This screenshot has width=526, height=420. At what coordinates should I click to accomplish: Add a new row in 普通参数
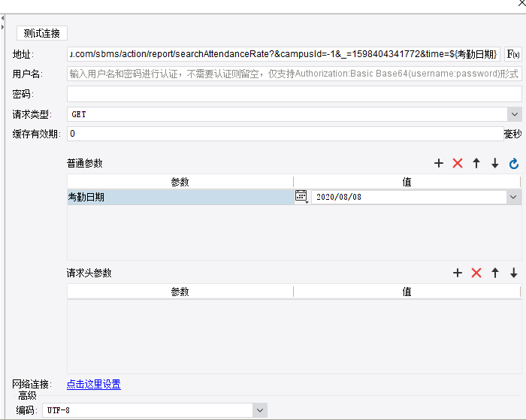point(439,163)
